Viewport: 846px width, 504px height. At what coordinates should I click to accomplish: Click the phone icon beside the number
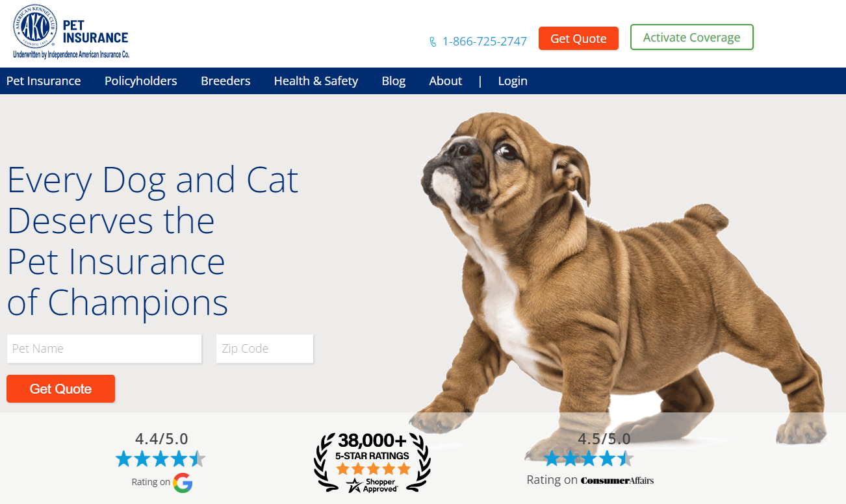coord(433,42)
